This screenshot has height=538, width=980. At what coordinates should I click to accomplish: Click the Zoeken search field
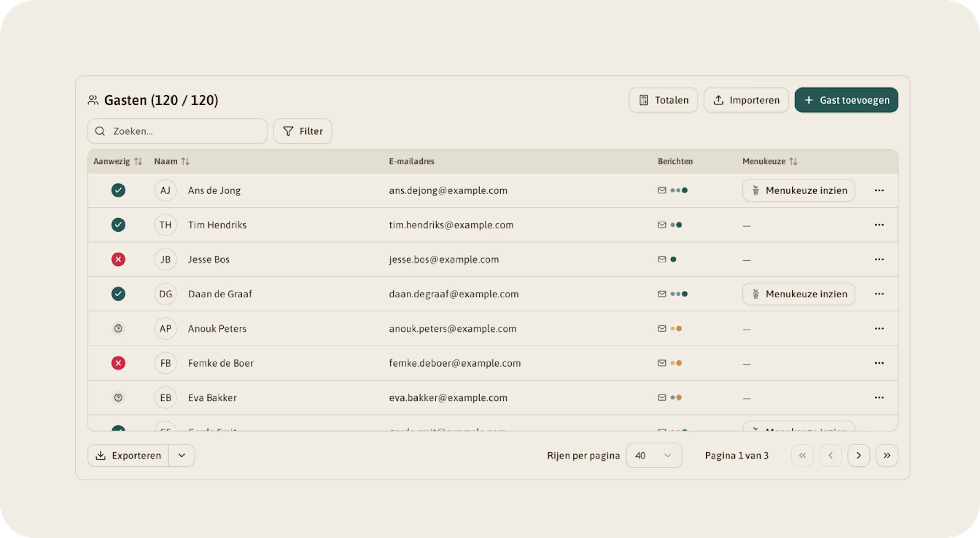coord(177,131)
